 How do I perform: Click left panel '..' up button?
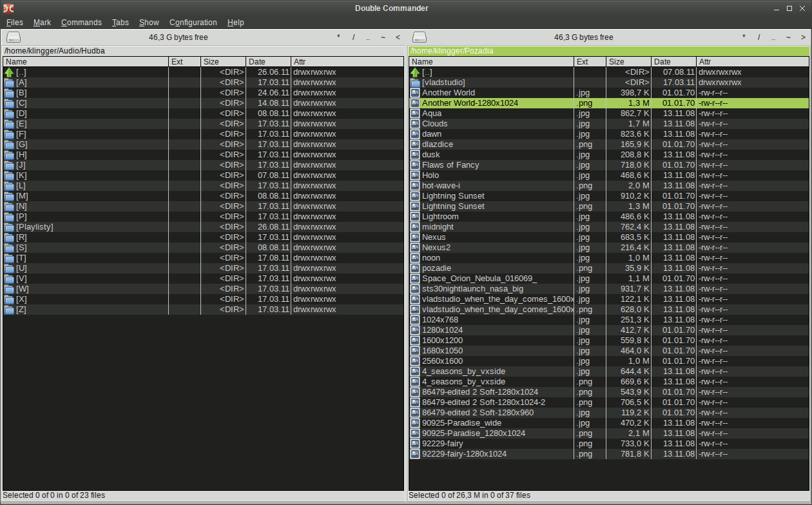pyautogui.click(x=368, y=37)
